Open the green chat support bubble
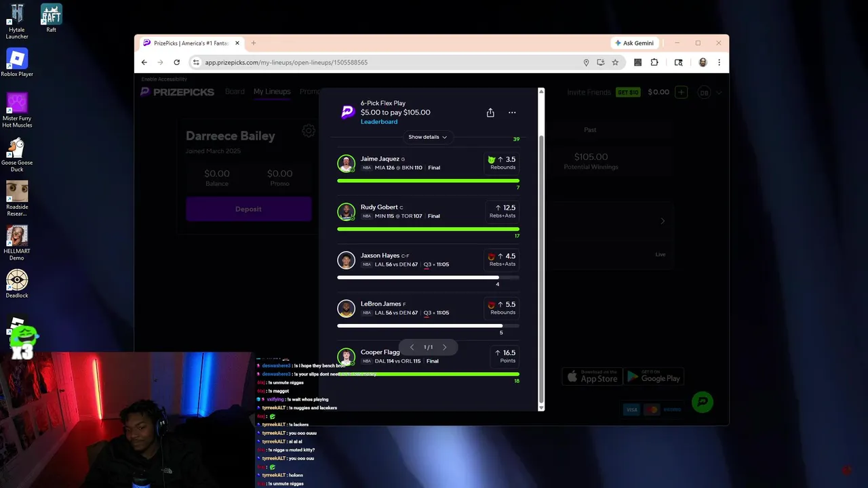 [x=703, y=402]
